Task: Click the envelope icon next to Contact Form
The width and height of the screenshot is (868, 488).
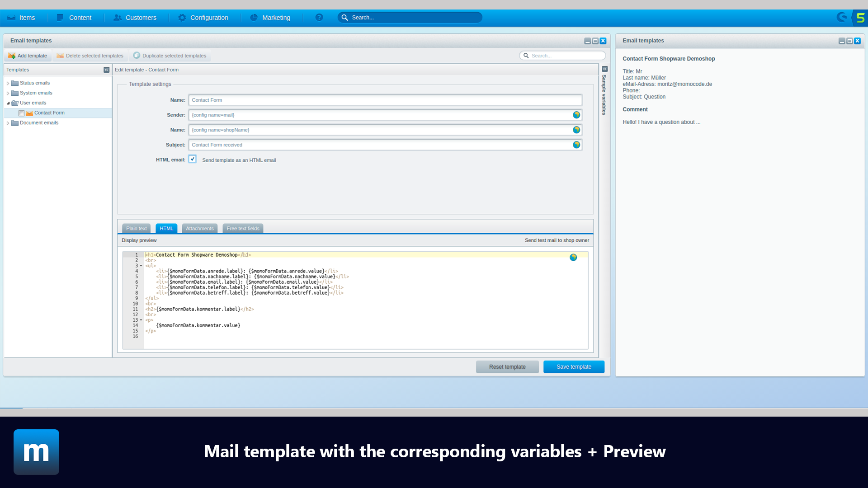Action: point(29,113)
